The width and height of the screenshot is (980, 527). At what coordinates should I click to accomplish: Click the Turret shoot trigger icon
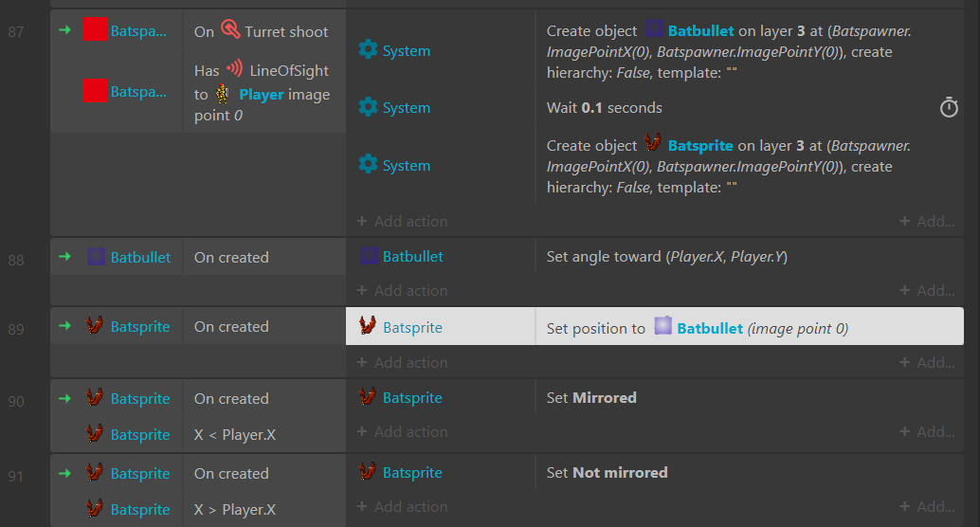click(x=230, y=29)
